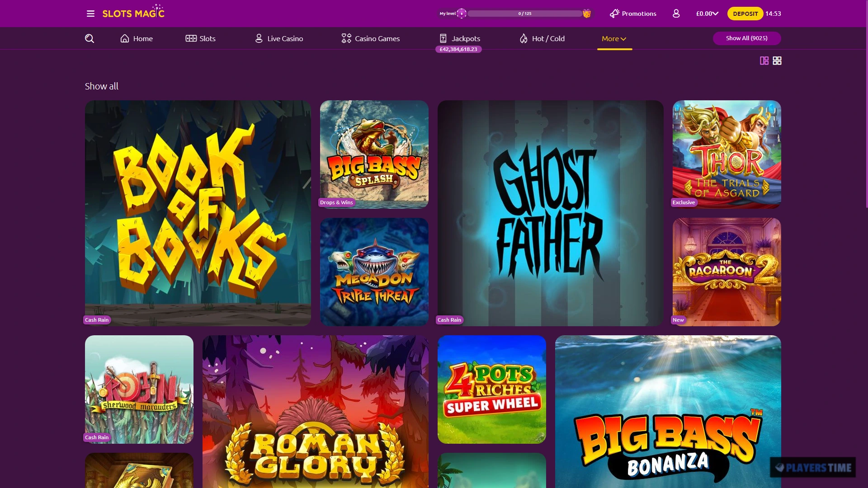
Task: Open the Promotions link
Action: (x=633, y=14)
